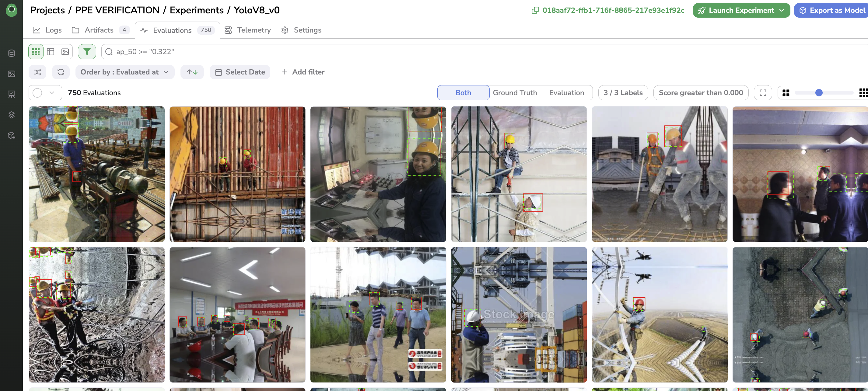Open thumbnail of men in dark suits
The image size is (868, 391).
(x=800, y=174)
